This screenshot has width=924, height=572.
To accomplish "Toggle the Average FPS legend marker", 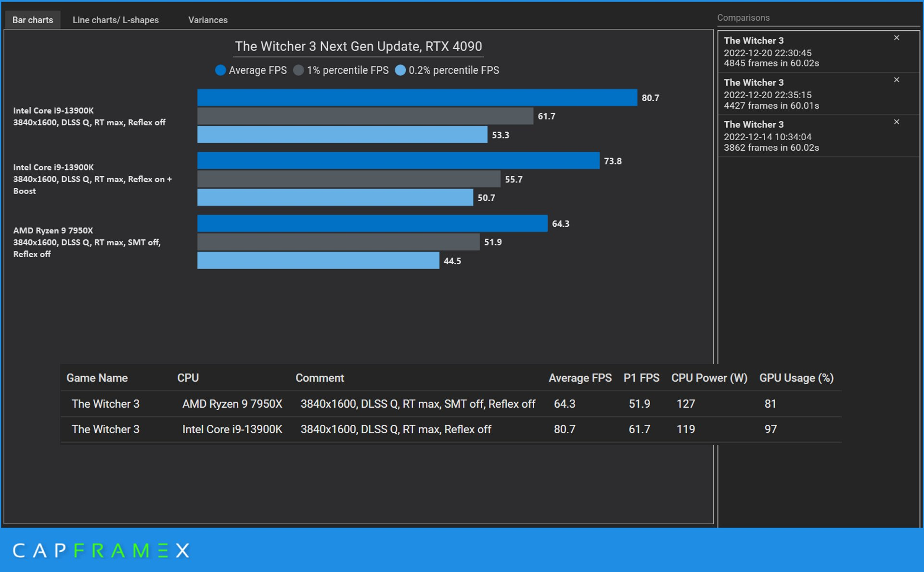I will click(220, 70).
